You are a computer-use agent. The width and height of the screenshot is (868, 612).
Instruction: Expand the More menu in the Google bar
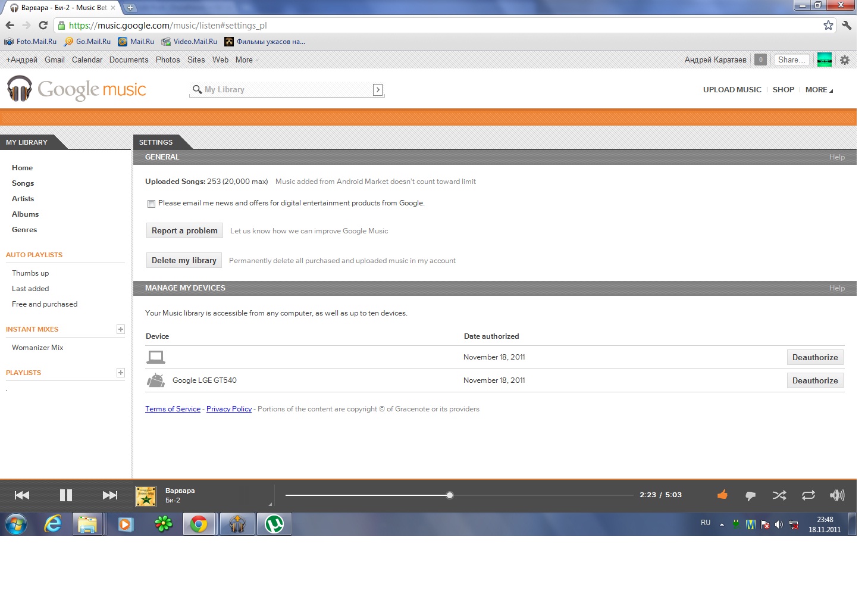pos(246,60)
